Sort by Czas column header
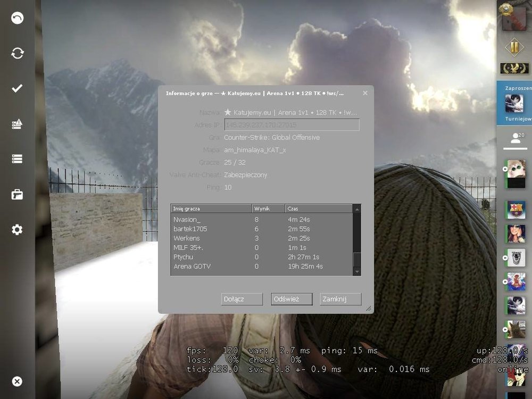The height and width of the screenshot is (399, 532). pos(319,209)
